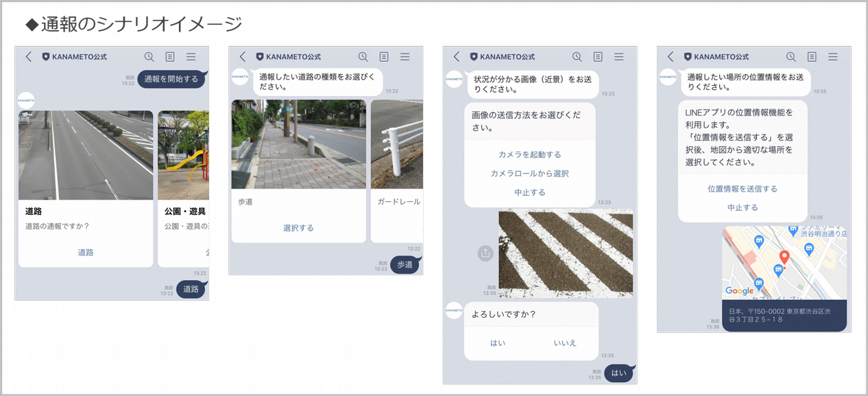The width and height of the screenshot is (868, 396).
Task: Decline the photo with いいえ
Action: tap(565, 343)
